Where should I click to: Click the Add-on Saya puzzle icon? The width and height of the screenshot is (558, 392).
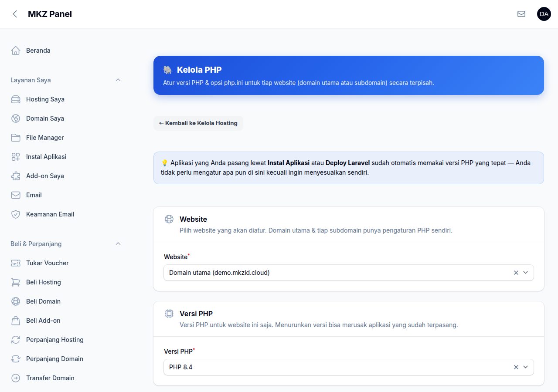pos(16,176)
